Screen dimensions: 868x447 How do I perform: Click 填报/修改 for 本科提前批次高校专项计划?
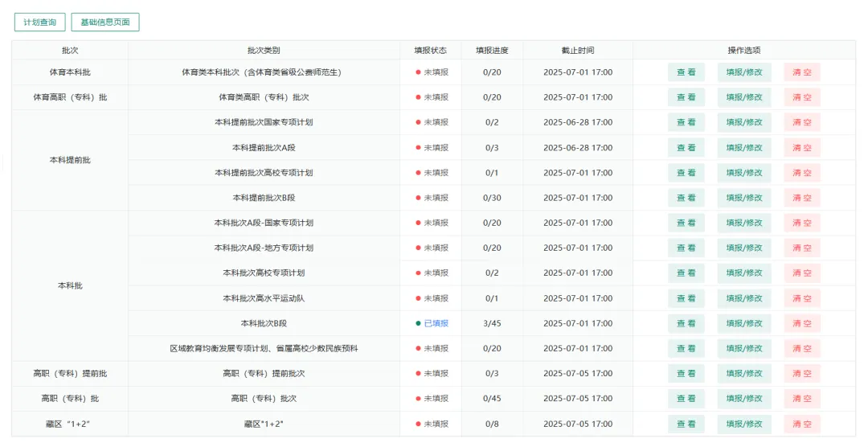pos(743,173)
